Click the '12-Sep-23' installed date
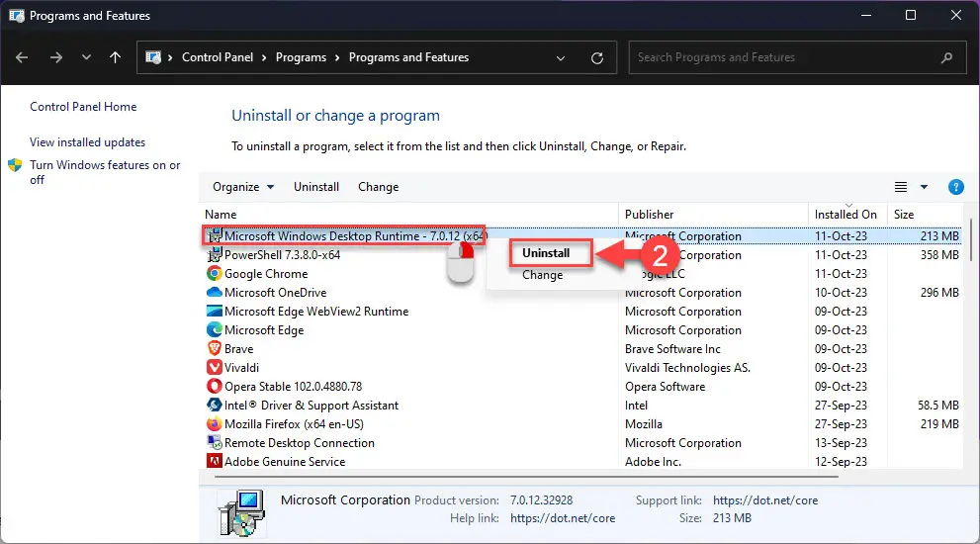980x544 pixels. (x=841, y=462)
